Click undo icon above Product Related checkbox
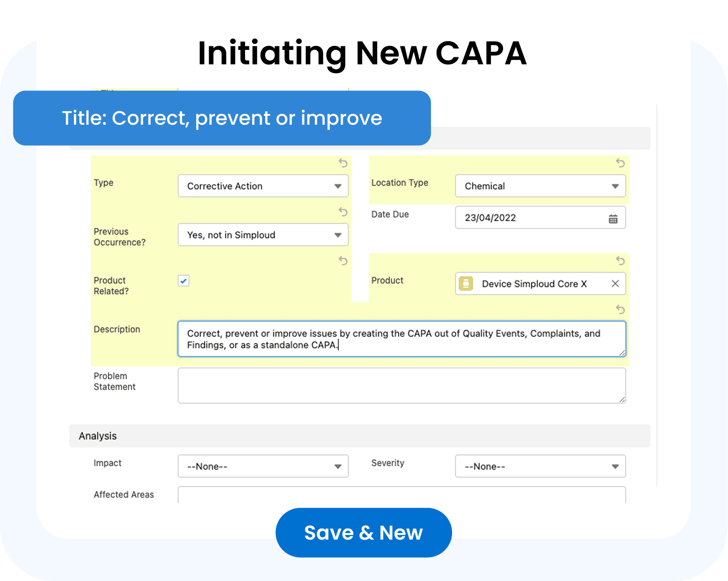Image resolution: width=728 pixels, height=581 pixels. click(343, 261)
